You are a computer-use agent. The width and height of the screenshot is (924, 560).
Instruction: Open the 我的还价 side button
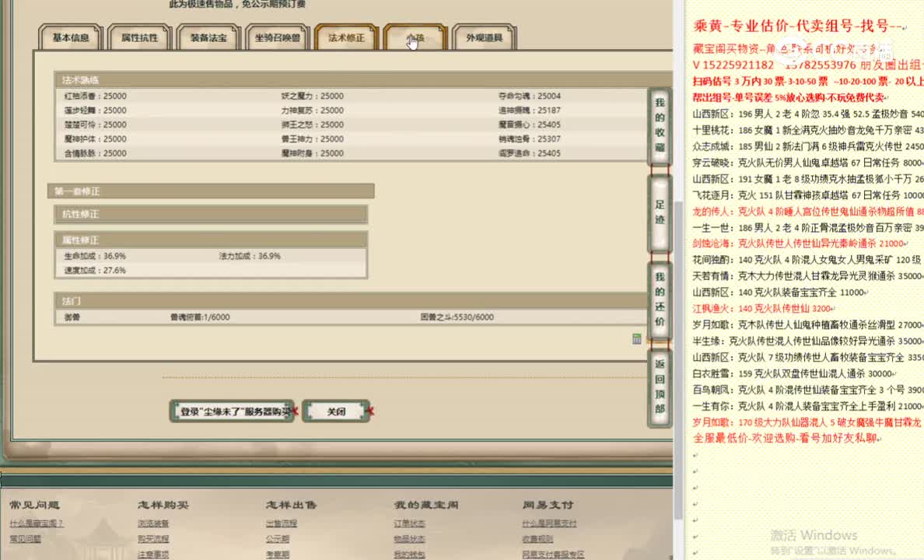tap(660, 299)
